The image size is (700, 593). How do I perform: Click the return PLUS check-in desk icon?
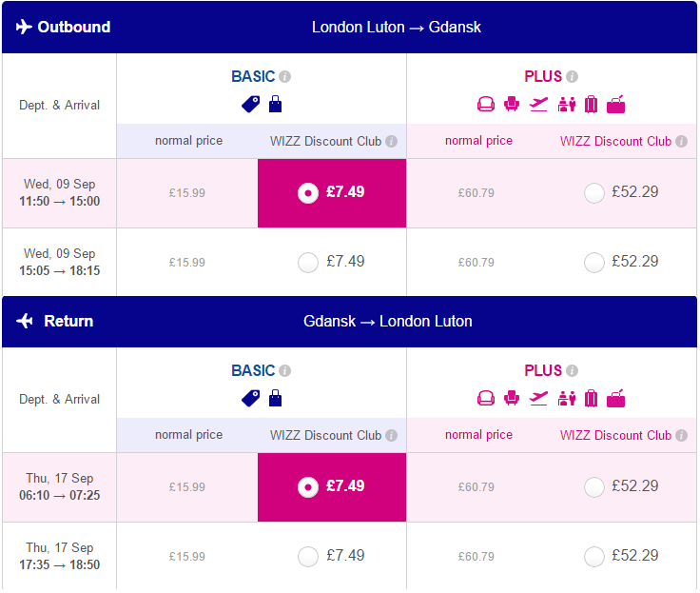[x=567, y=398]
